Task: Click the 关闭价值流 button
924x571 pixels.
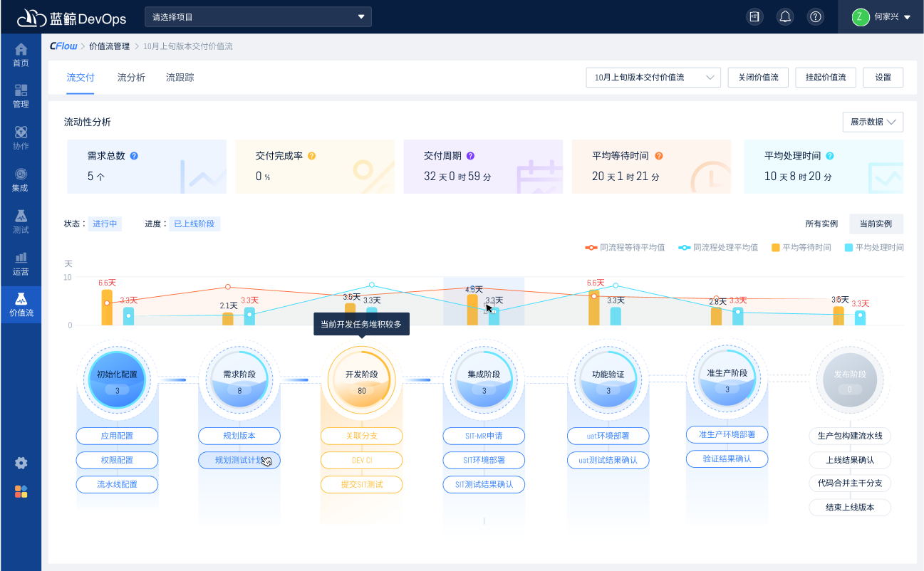Action: 757,78
